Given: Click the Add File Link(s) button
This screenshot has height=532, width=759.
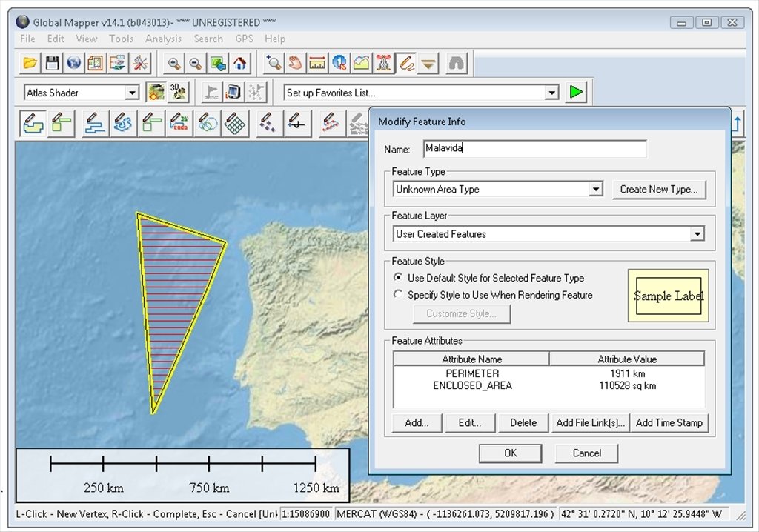Looking at the screenshot, I should (591, 422).
